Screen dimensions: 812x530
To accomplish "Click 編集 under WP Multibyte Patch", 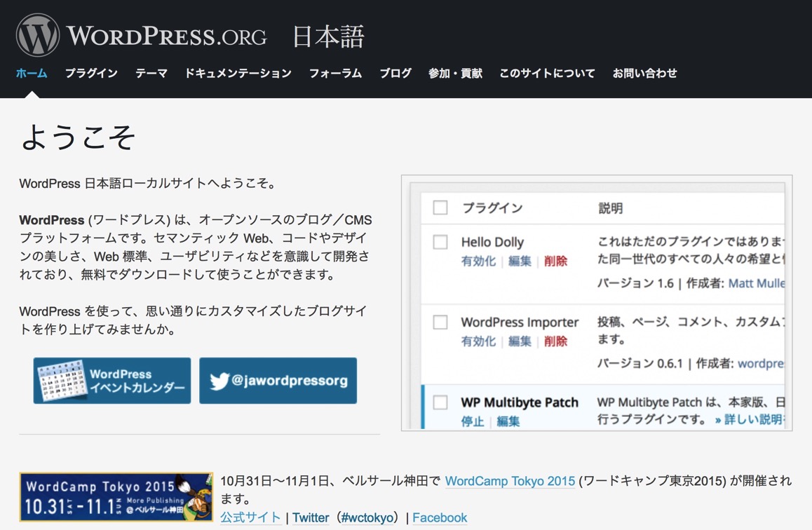I will tap(508, 421).
